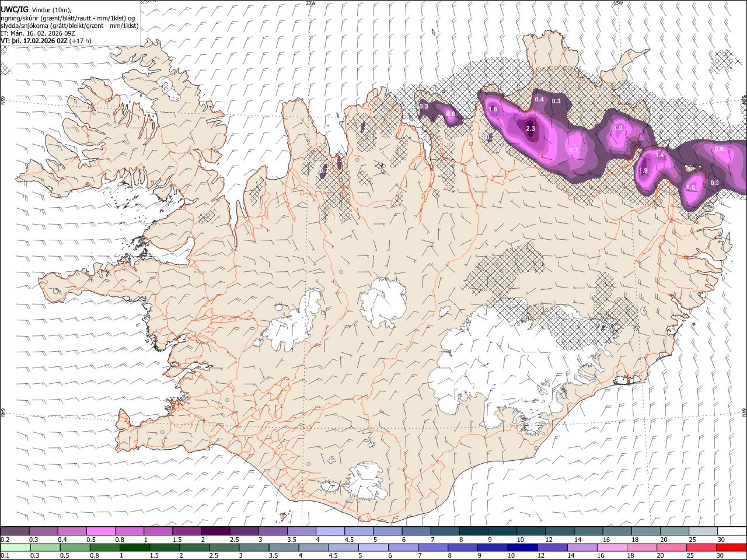Click the 15W longitude label
This screenshot has width=747, height=560.
(618, 3)
